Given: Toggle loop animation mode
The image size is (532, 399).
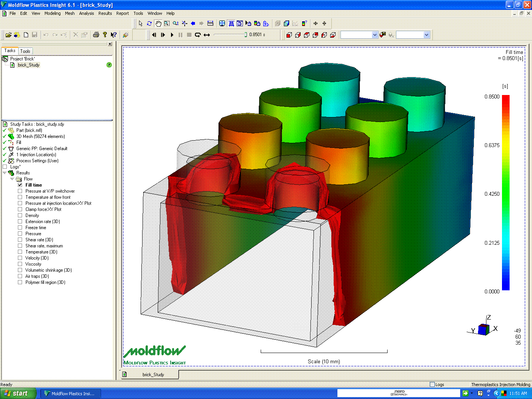Looking at the screenshot, I should click(x=198, y=35).
